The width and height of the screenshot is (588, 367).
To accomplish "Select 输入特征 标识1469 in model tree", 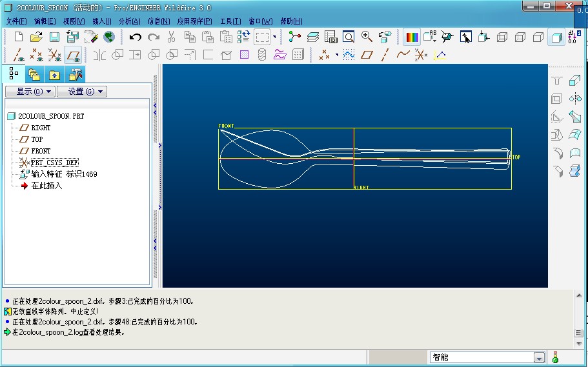I will coord(64,174).
